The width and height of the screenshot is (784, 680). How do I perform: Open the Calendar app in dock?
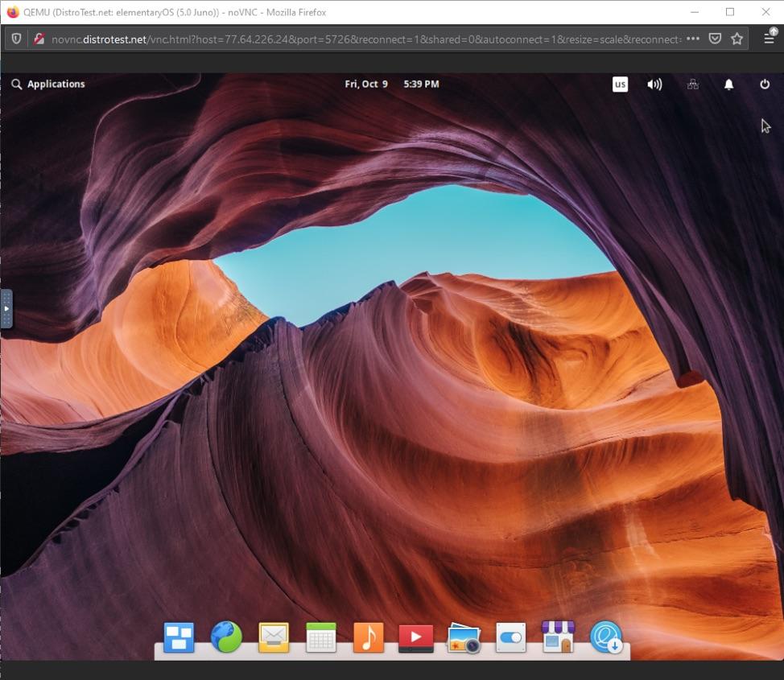(x=321, y=637)
